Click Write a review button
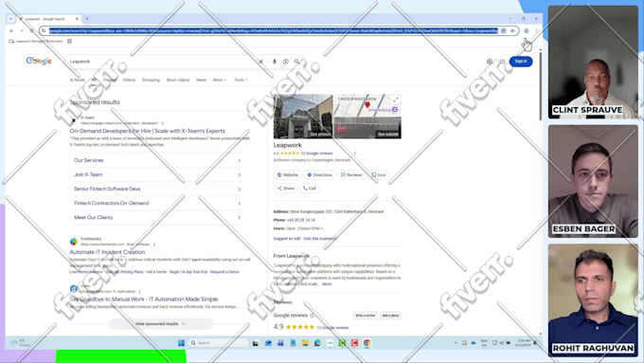Screen dimensions: 644x363 [x=366, y=316]
